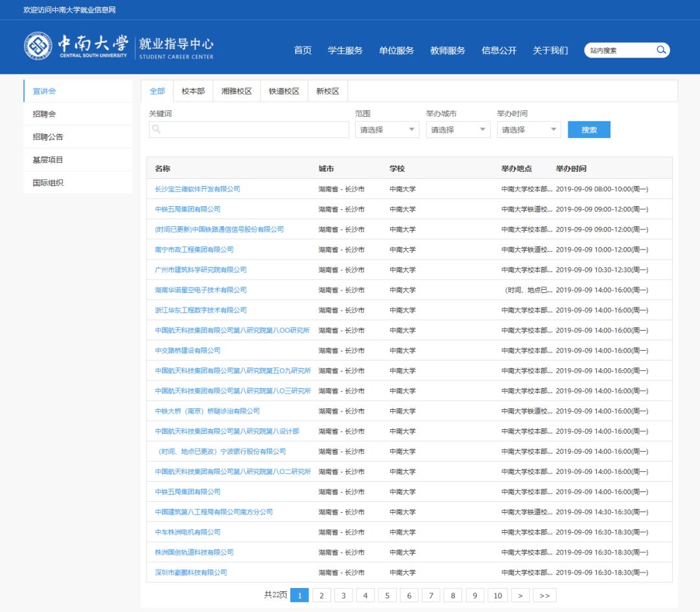
Task: Switch to the 新校区 tab
Action: pyautogui.click(x=328, y=91)
